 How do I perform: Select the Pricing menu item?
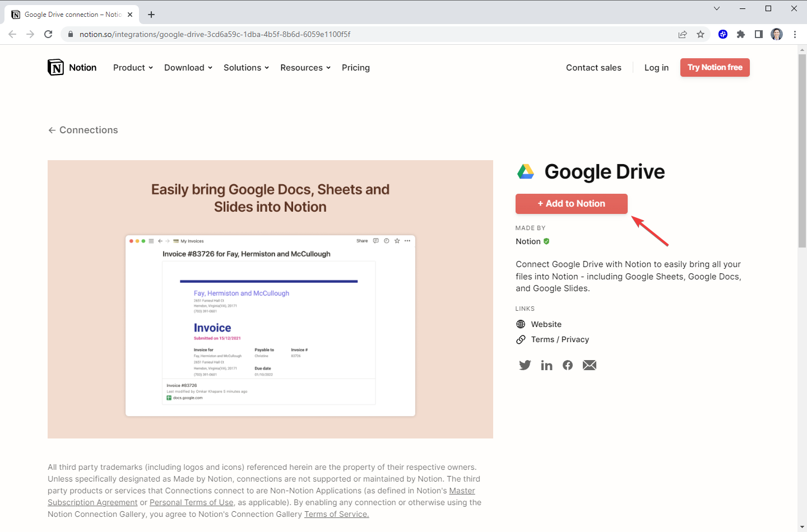pyautogui.click(x=355, y=67)
